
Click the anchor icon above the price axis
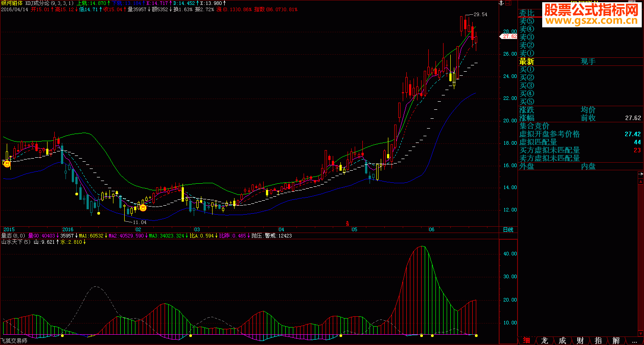click(x=502, y=3)
